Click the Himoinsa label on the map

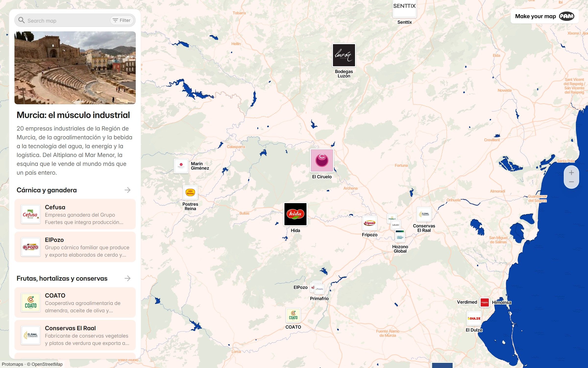[502, 302]
